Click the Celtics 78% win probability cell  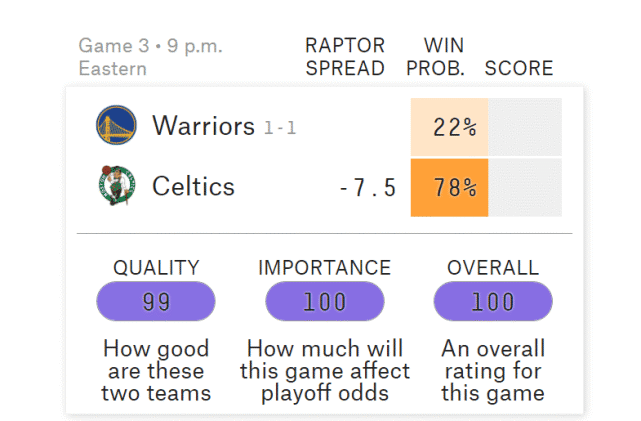point(449,188)
